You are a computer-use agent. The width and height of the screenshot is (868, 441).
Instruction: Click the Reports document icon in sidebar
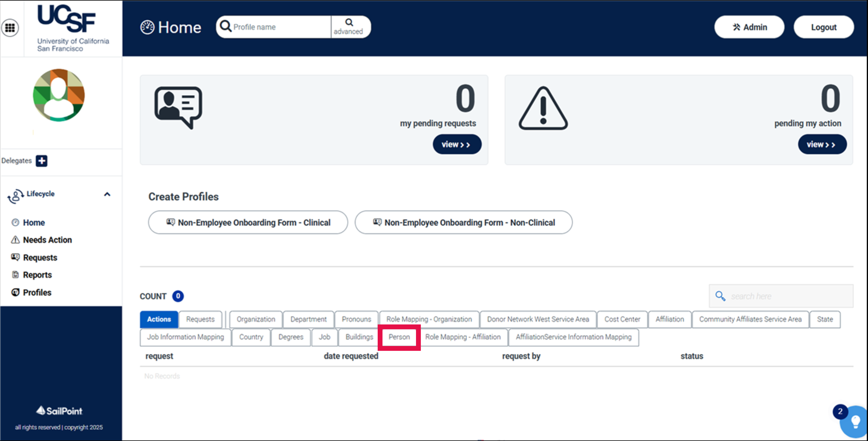coord(15,275)
